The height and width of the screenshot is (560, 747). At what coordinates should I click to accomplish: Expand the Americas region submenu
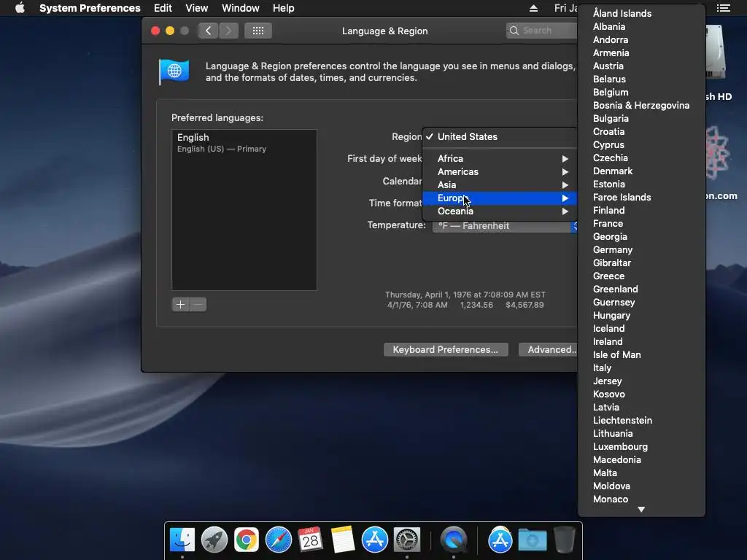pyautogui.click(x=500, y=171)
